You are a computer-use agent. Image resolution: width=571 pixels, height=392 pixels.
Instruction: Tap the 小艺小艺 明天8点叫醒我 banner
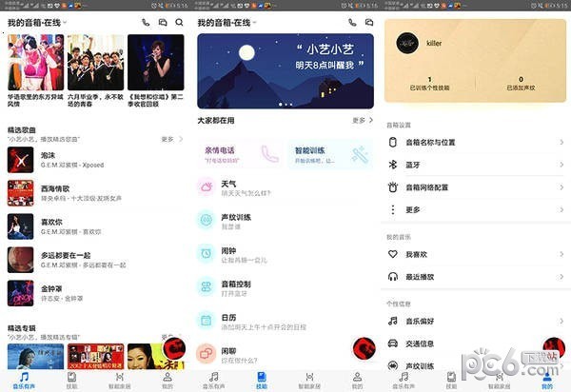point(285,71)
